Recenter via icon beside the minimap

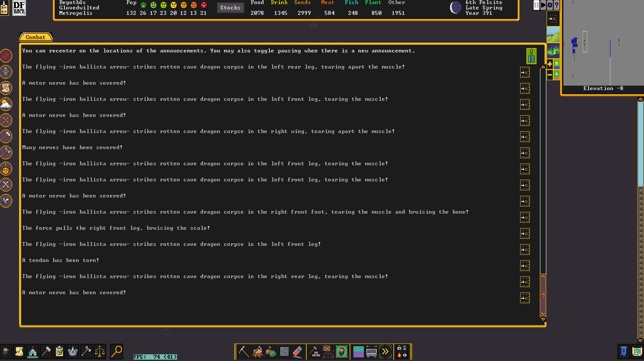[553, 19]
